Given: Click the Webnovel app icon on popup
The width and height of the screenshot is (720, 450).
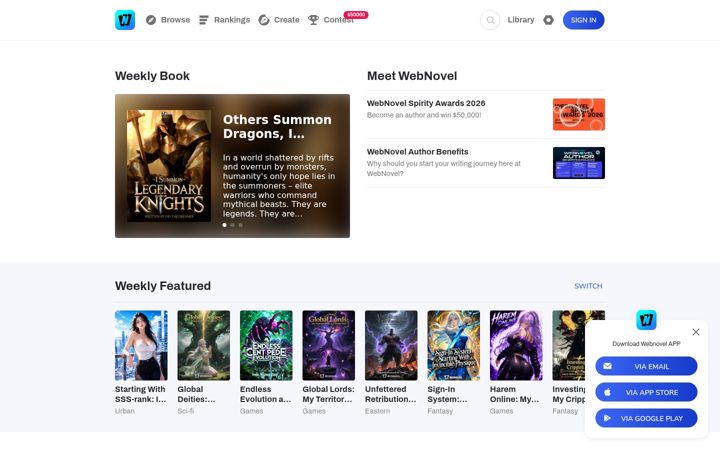Looking at the screenshot, I should (x=646, y=320).
